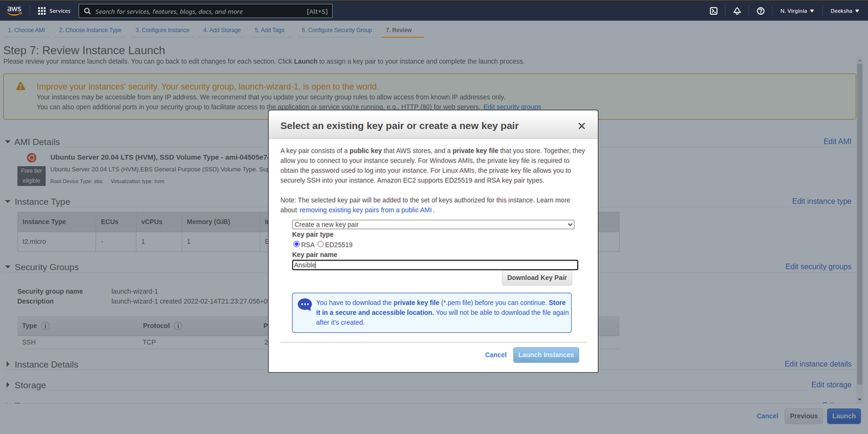868x434 pixels.
Task: Click the Download Key Pair button
Action: click(x=537, y=278)
